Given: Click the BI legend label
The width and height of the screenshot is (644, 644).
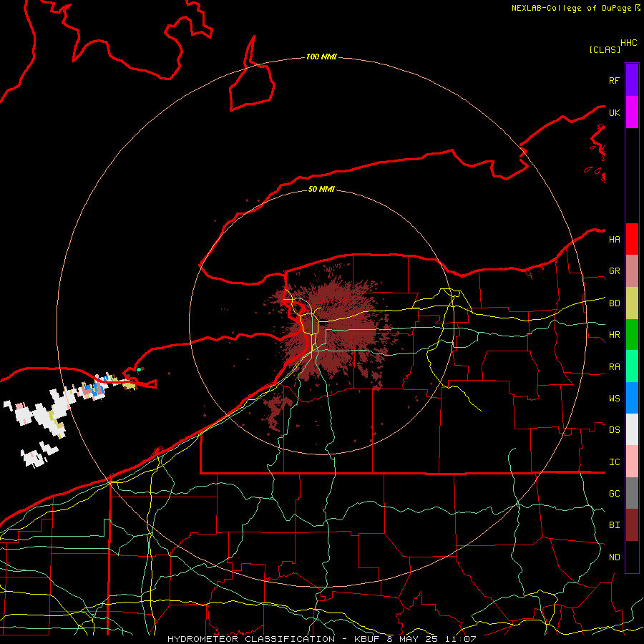Looking at the screenshot, I should (614, 525).
